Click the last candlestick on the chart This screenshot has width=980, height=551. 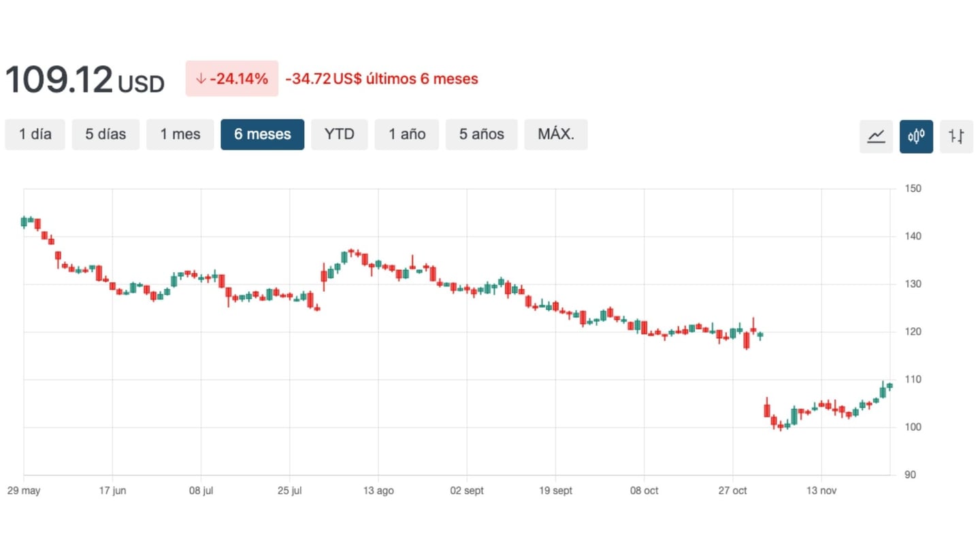(889, 386)
